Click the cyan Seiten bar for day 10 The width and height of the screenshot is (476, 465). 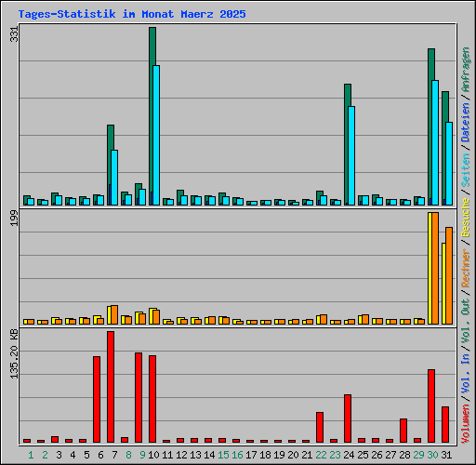pyautogui.click(x=156, y=135)
